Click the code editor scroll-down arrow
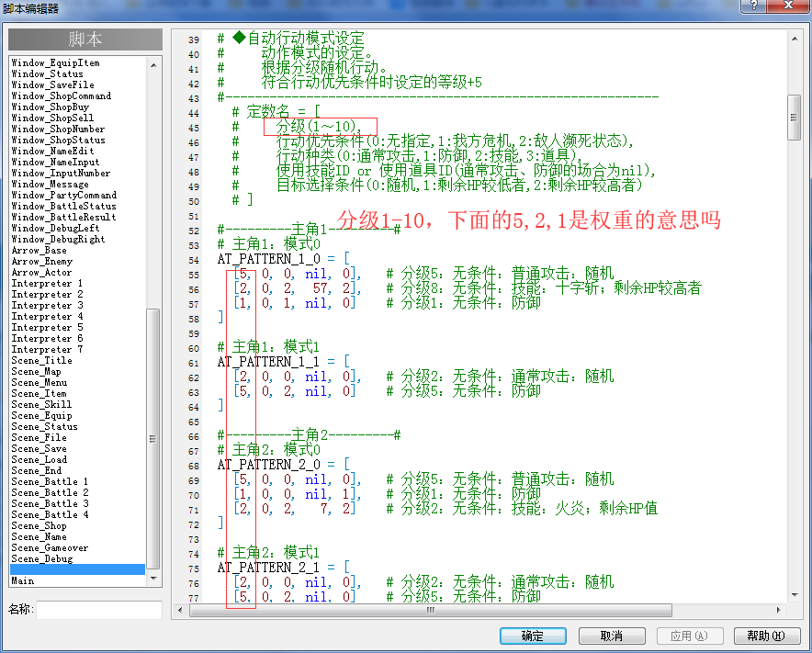The image size is (812, 653). tap(795, 595)
